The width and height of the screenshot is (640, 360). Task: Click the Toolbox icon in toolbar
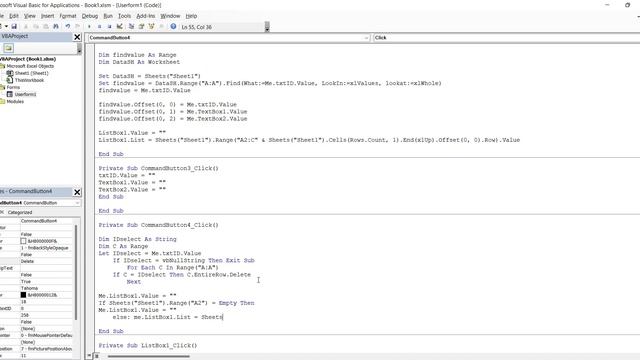(x=162, y=27)
